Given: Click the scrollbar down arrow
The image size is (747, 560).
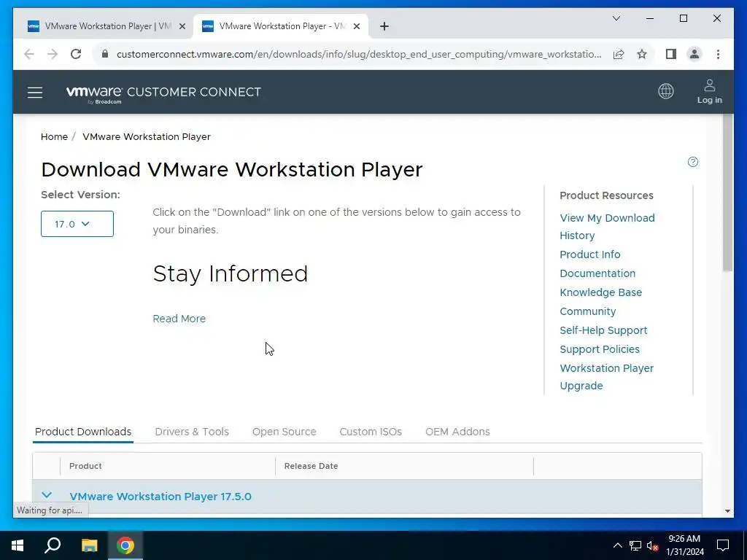Looking at the screenshot, I should (727, 511).
